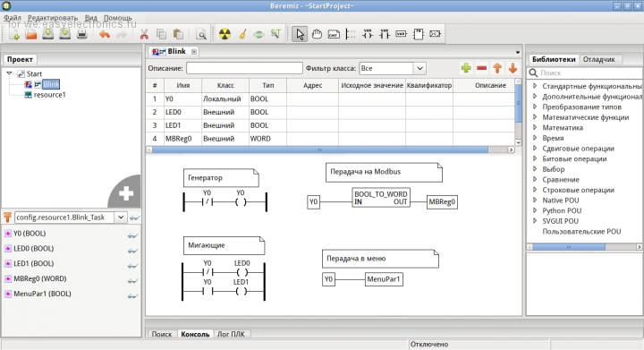Screen dimensions: 644x350
Task: Toggle debug glasses for Y0 (BOOL)
Action: pyautogui.click(x=132, y=235)
